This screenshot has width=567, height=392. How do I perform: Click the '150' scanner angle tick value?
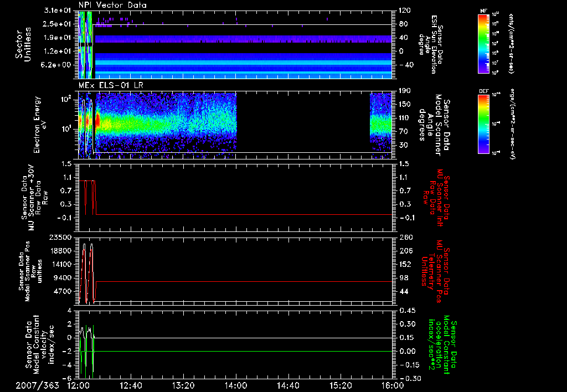(x=405, y=105)
